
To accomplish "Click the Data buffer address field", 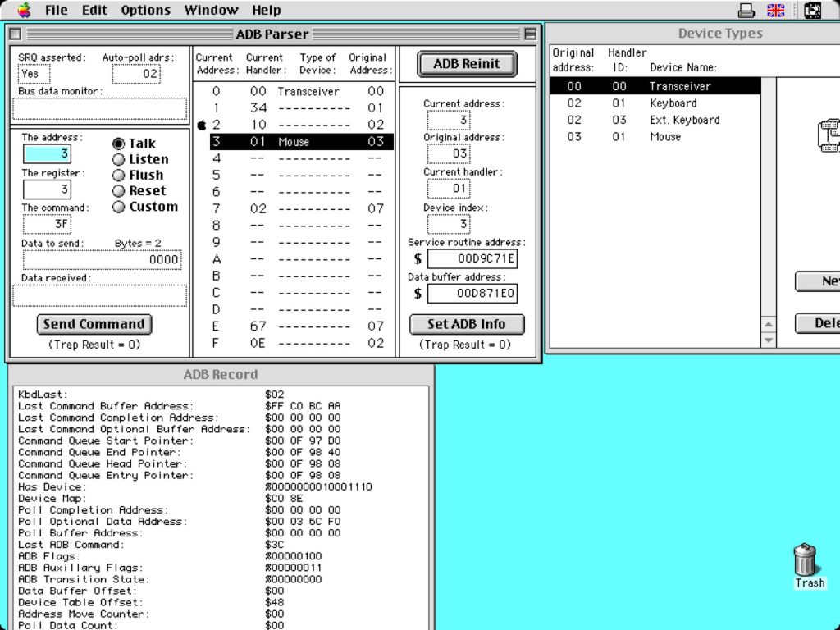I will (472, 294).
